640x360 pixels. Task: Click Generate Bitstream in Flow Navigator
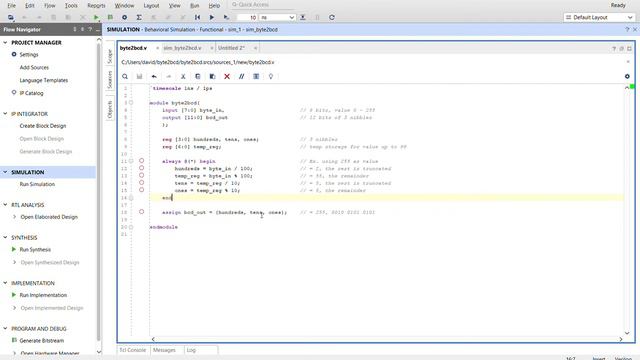coord(42,340)
